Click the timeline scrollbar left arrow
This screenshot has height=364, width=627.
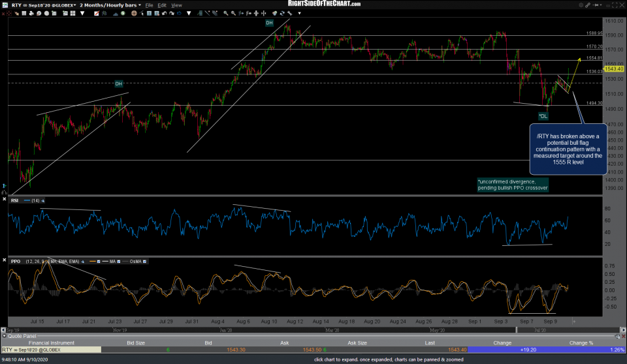pos(3,330)
